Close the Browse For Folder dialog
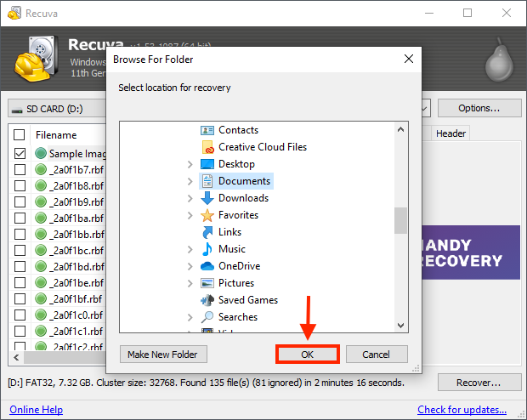Viewport: 527px width, 420px height. (409, 59)
